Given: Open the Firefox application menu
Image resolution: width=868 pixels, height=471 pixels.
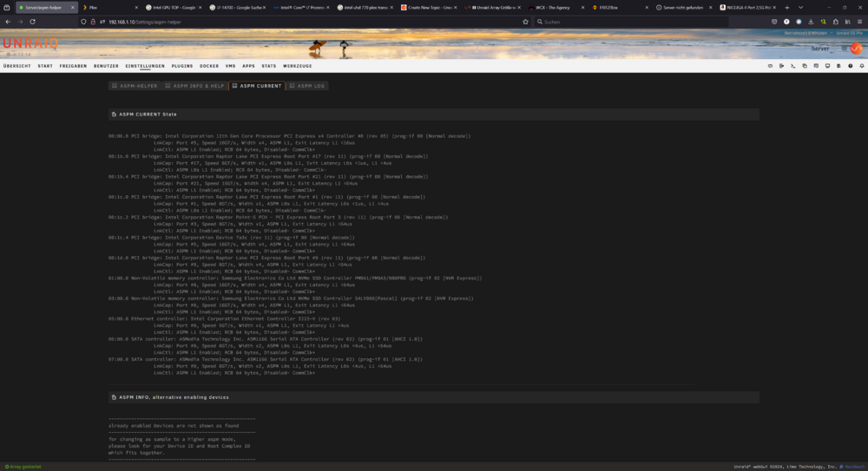Looking at the screenshot, I should 859,22.
